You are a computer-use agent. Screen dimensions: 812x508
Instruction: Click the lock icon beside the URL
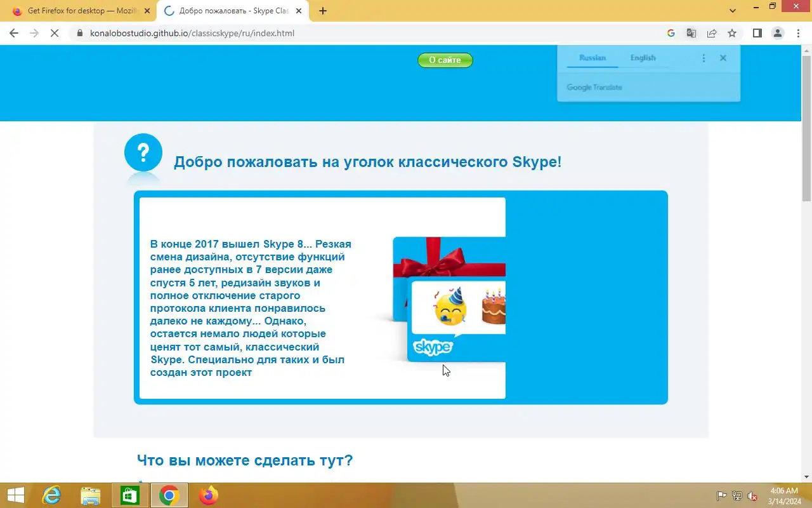[80, 33]
